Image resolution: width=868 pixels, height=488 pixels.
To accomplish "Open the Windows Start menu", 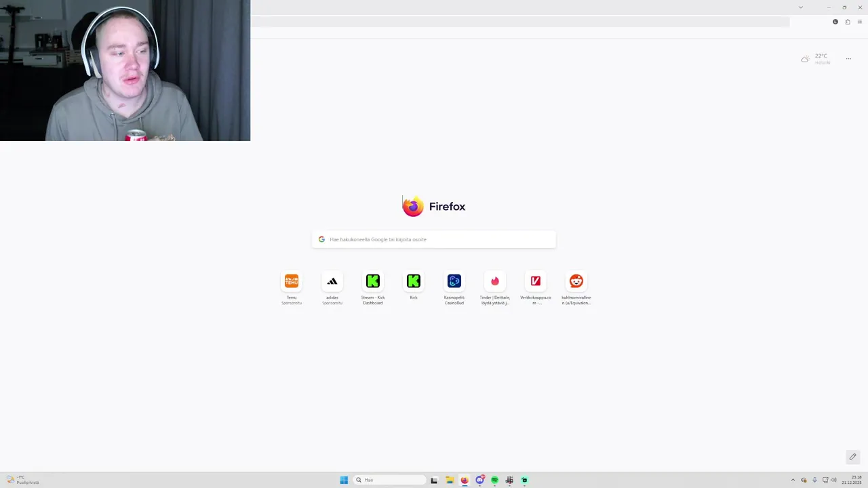I will coord(344,480).
